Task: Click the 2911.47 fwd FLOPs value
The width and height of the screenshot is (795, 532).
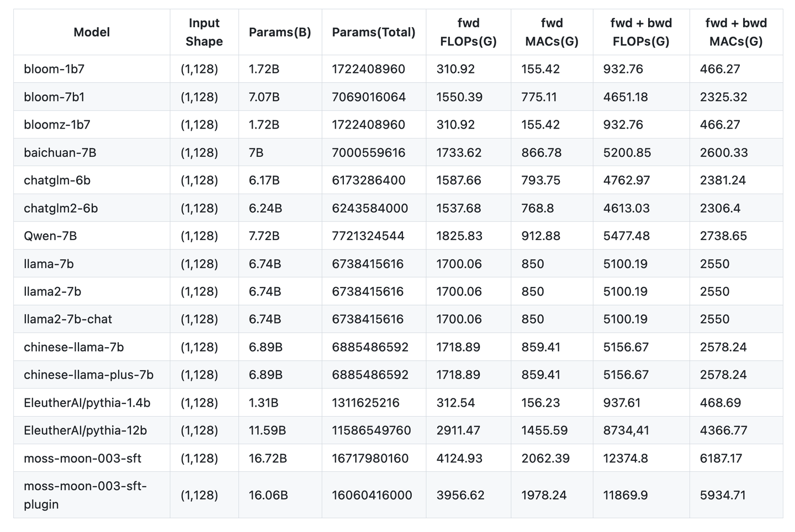Action: click(458, 430)
